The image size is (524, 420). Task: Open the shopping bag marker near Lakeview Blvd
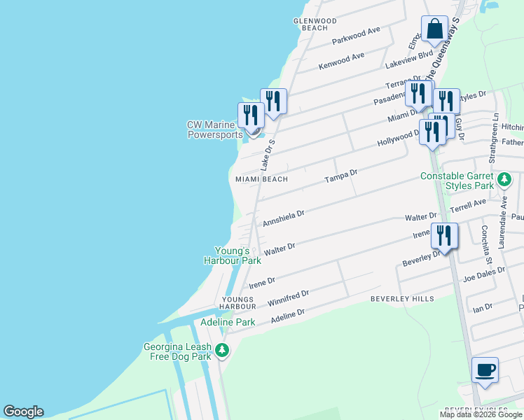coord(434,30)
